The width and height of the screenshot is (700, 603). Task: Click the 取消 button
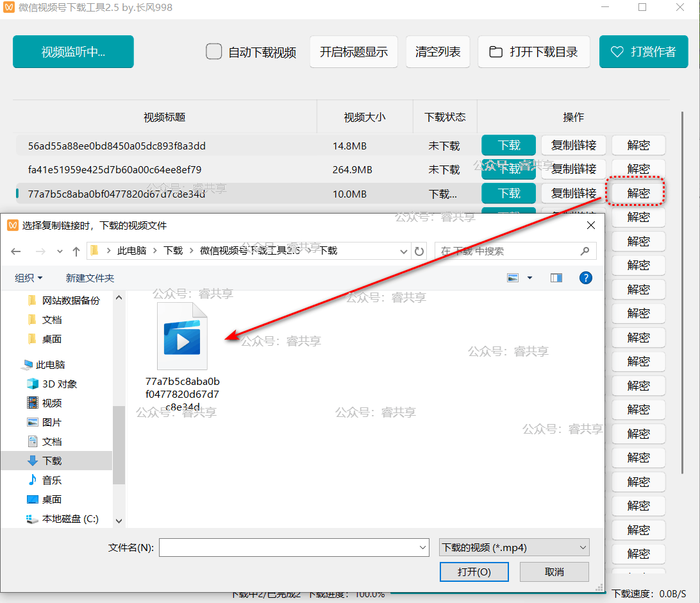[x=554, y=572]
